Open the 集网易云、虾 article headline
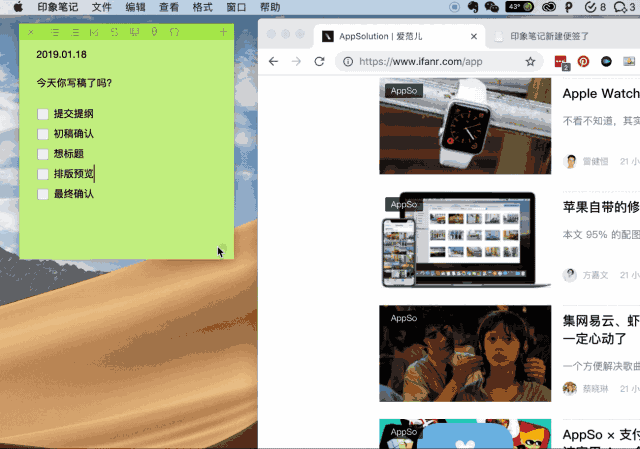The image size is (640, 449). pyautogui.click(x=601, y=330)
